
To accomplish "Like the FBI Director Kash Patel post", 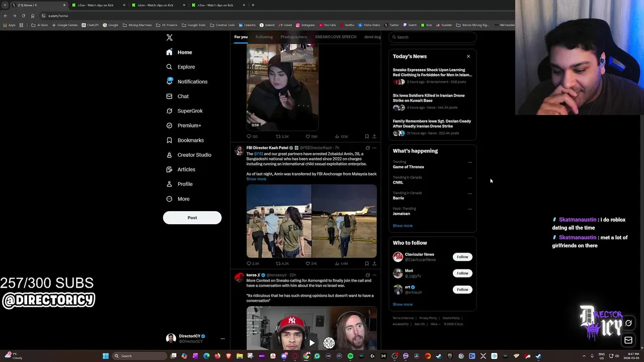I will 311,263.
